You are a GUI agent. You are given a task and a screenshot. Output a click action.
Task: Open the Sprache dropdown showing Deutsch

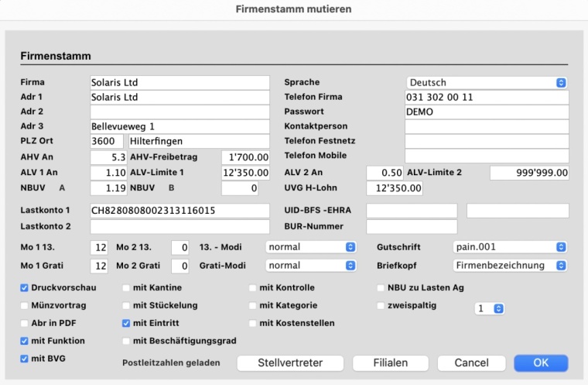(487, 83)
